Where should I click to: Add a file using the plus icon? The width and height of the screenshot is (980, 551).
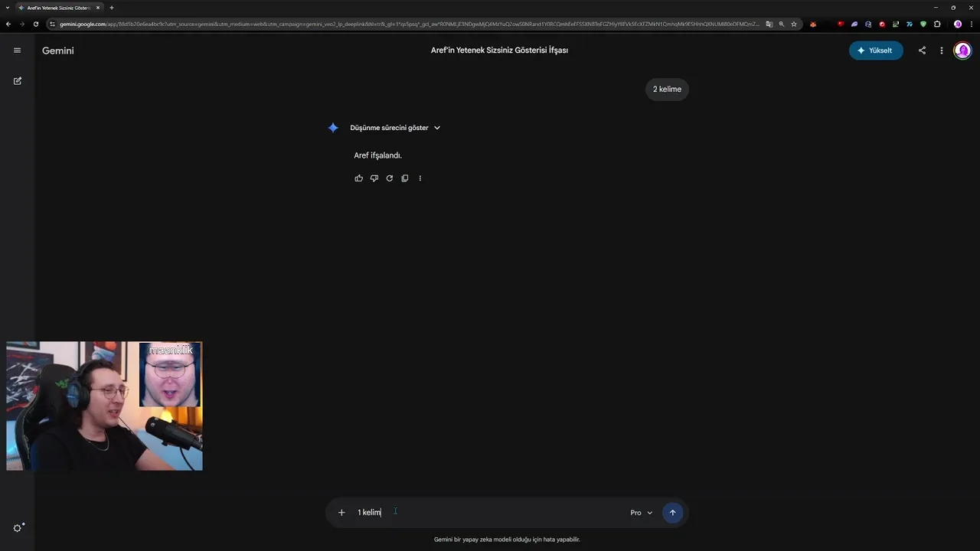pyautogui.click(x=341, y=513)
